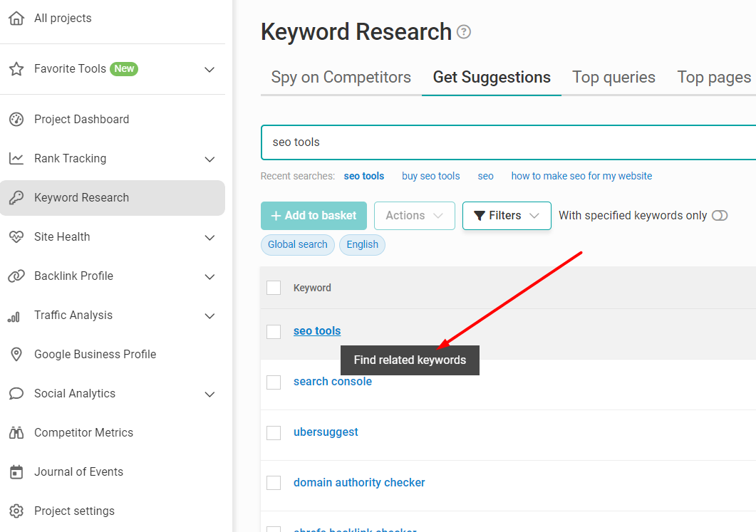
Task: Switch to Spy on Competitors tab
Action: 341,78
